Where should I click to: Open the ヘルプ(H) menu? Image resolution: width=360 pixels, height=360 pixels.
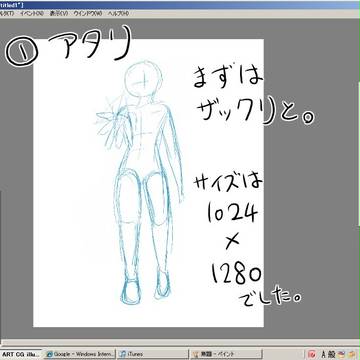pyautogui.click(x=118, y=13)
